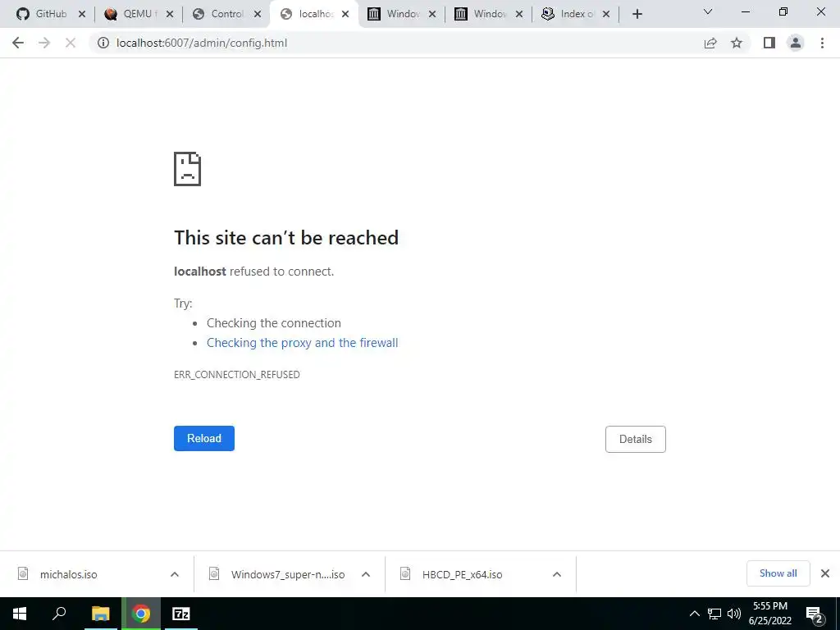Toggle the side panel icon
Viewport: 840px width, 630px height.
pyautogui.click(x=769, y=43)
